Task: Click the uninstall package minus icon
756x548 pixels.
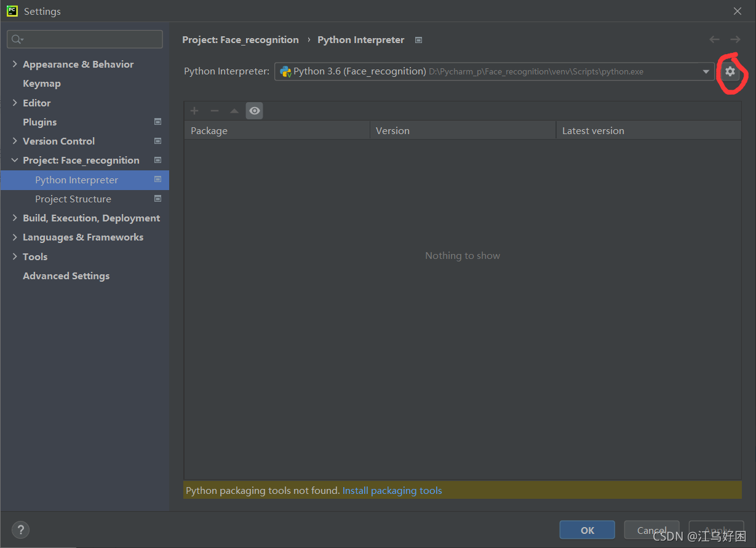Action: pyautogui.click(x=215, y=111)
